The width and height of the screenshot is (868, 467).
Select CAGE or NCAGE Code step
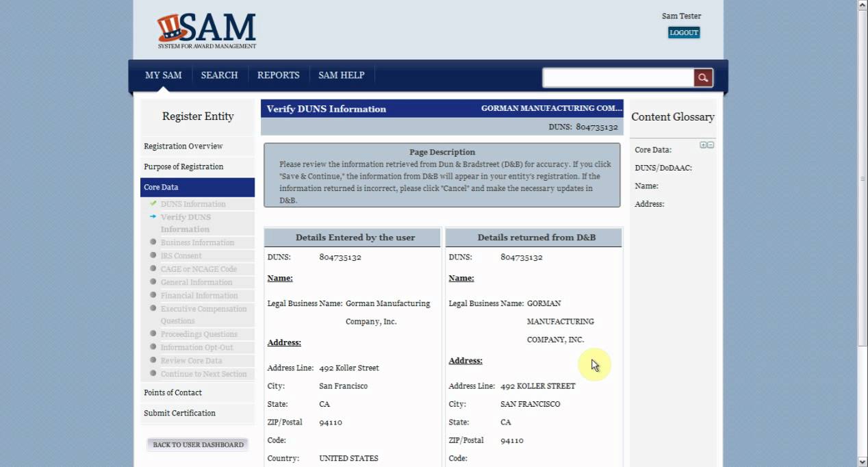pyautogui.click(x=199, y=269)
